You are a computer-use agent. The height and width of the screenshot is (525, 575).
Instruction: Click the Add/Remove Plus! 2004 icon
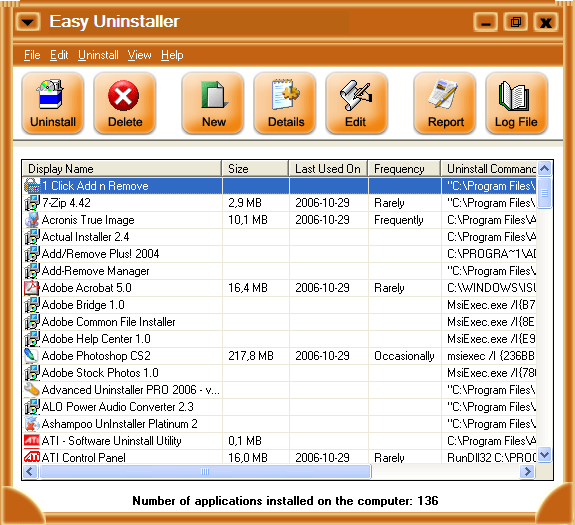[x=32, y=254]
